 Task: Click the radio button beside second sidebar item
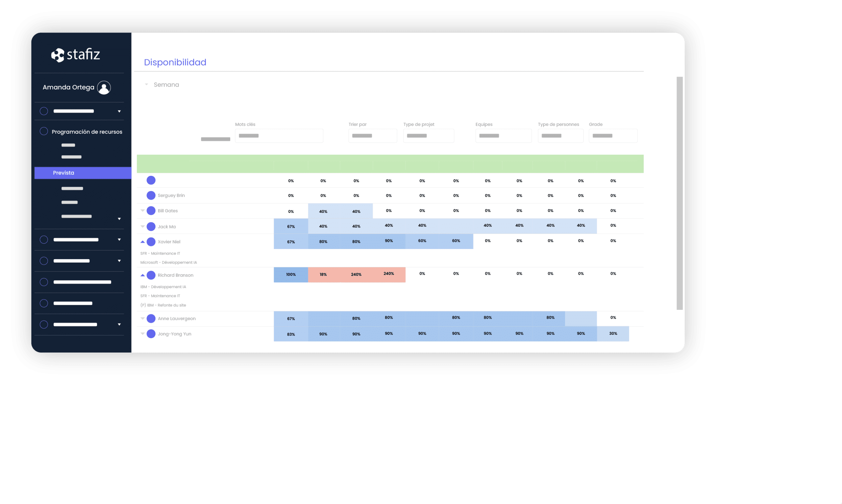(x=43, y=131)
